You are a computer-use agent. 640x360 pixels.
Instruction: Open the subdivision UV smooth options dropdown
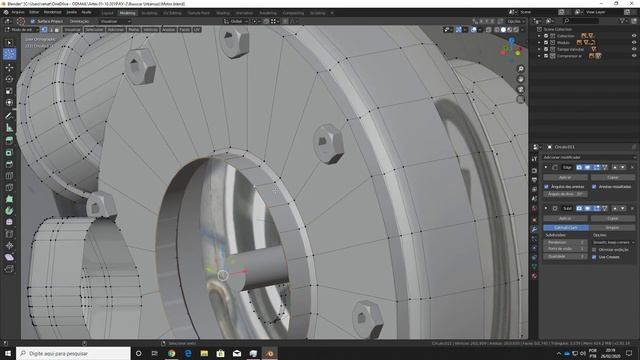coord(614,242)
